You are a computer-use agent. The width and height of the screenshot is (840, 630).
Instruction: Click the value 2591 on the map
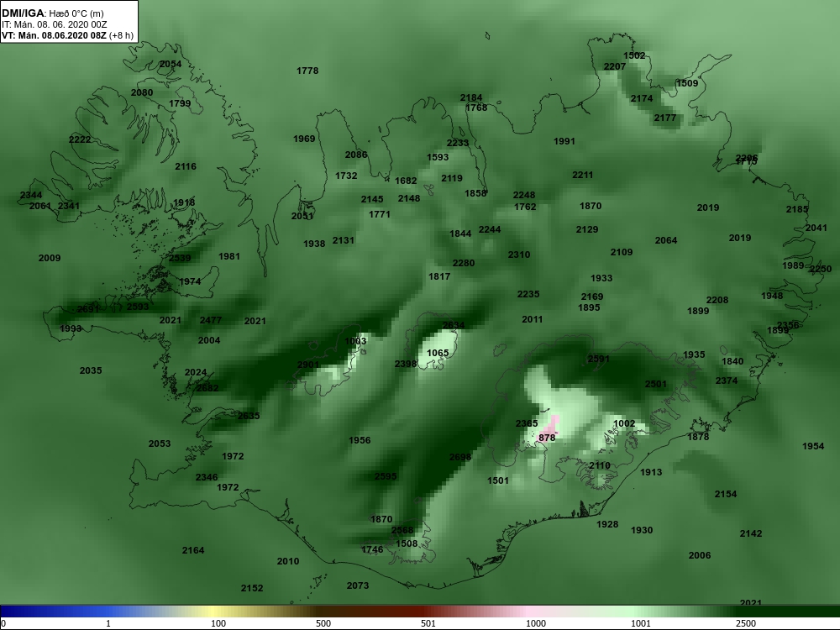[x=598, y=359]
